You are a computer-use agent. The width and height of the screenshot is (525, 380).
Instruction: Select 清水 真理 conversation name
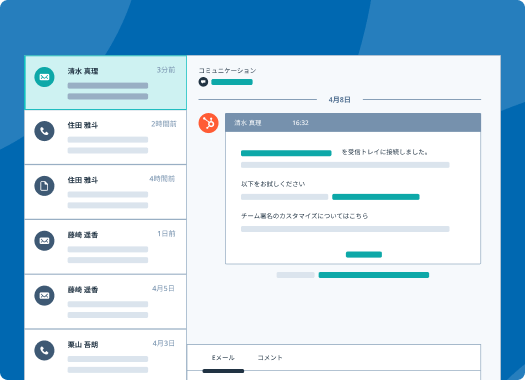[83, 71]
